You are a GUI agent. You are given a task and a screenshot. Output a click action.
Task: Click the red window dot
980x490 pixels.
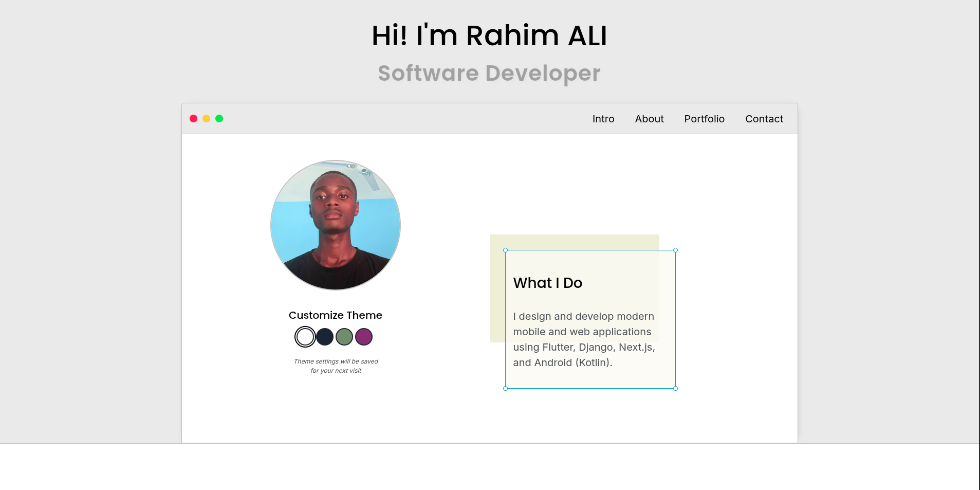(193, 119)
